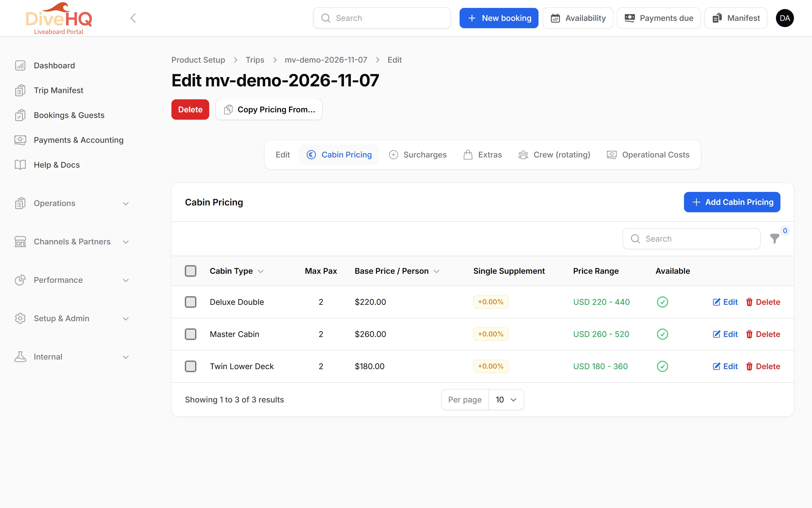Switch to the Surcharges tab
This screenshot has width=812, height=508.
418,155
